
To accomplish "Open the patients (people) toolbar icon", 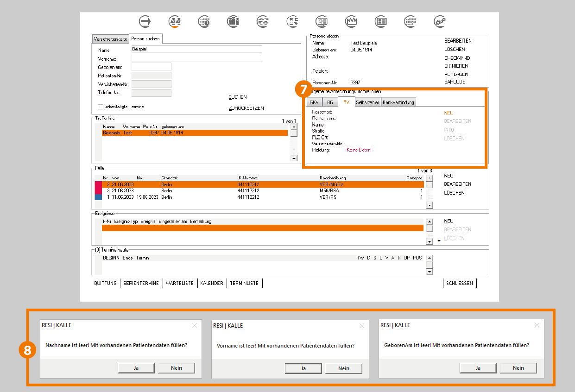I will pos(175,21).
